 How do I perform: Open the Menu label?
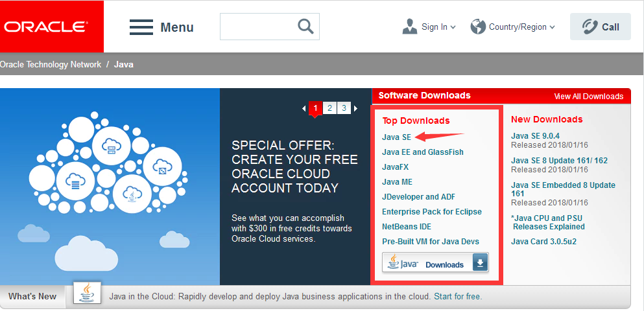[177, 27]
